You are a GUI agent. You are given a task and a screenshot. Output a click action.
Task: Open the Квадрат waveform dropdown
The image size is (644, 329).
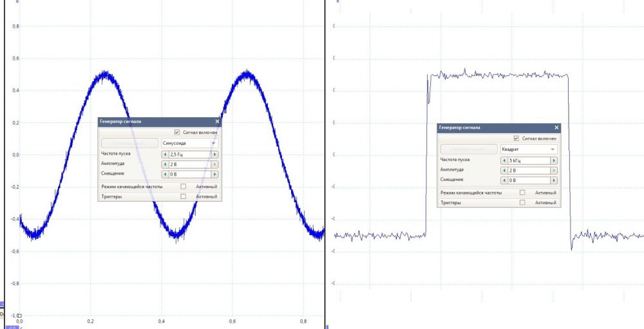point(529,149)
